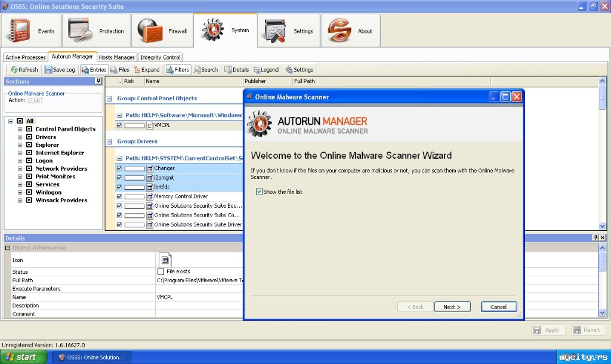Switch to Active Processes tab

pos(25,57)
